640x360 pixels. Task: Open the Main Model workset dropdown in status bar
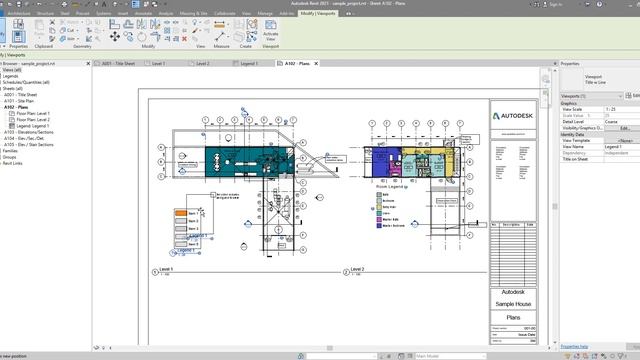tap(450, 356)
